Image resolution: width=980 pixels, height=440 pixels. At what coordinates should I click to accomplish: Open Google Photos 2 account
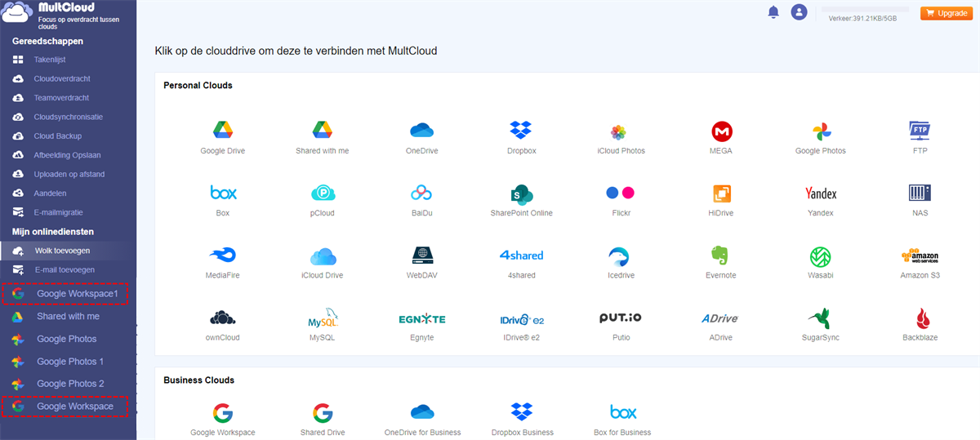click(69, 384)
